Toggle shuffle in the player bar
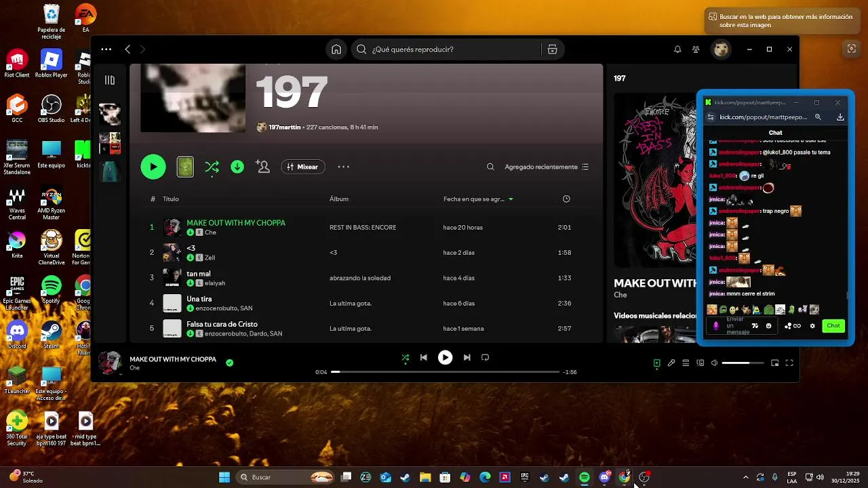868x488 pixels. point(405,358)
